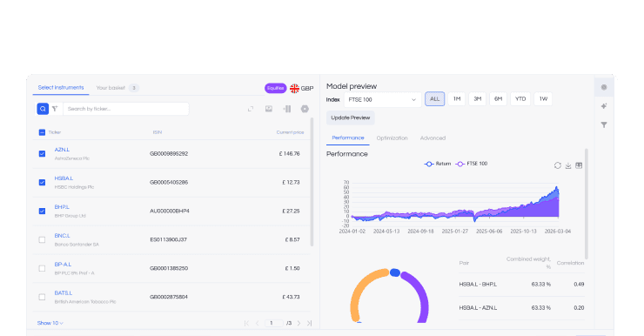Viewport: 644px width, 336px height.
Task: Click the ISIN GB0009895292 cell
Action: [169, 153]
